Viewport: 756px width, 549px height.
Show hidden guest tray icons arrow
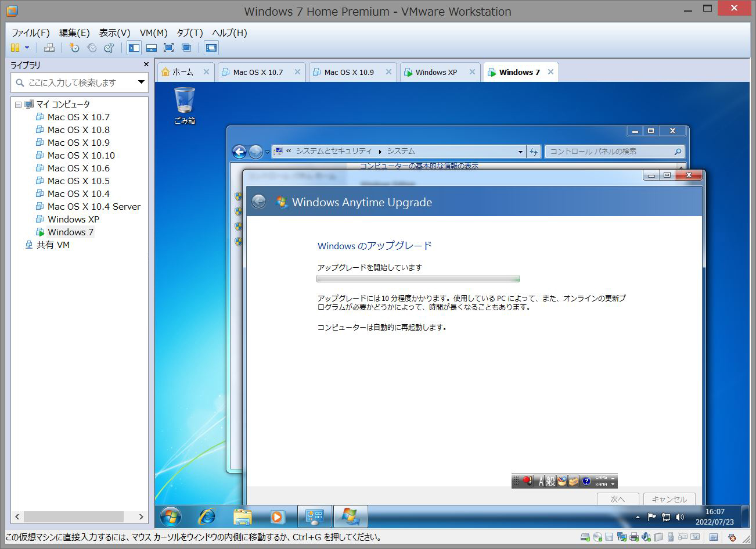[x=638, y=516]
